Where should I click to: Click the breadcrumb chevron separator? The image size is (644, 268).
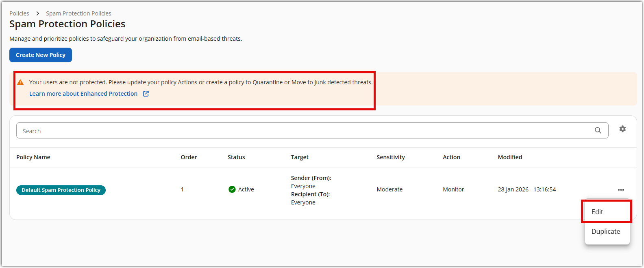coord(37,13)
